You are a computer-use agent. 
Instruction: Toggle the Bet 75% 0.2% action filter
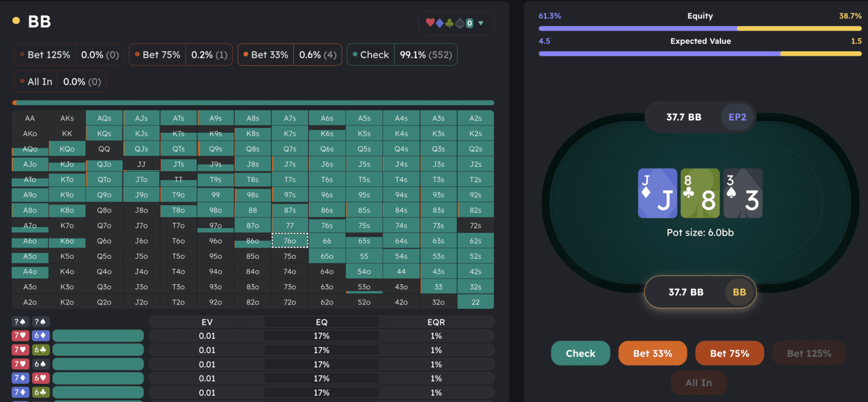180,55
